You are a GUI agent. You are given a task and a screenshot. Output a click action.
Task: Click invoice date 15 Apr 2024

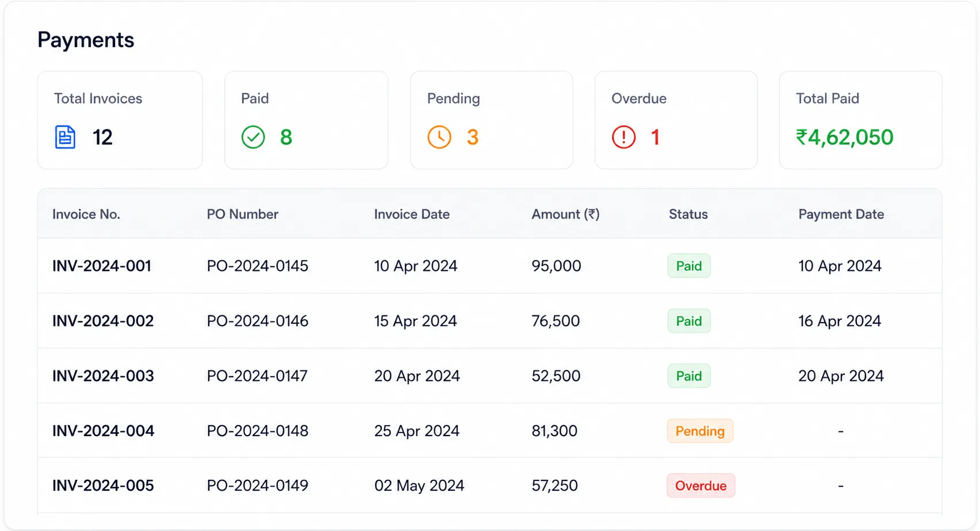[x=416, y=320]
